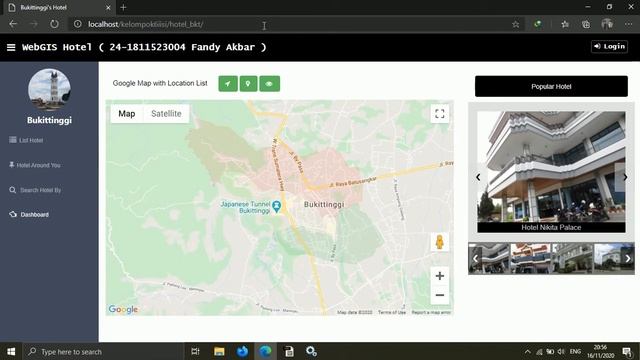The height and width of the screenshot is (360, 640).
Task: Click the green location pin button
Action: click(x=248, y=84)
